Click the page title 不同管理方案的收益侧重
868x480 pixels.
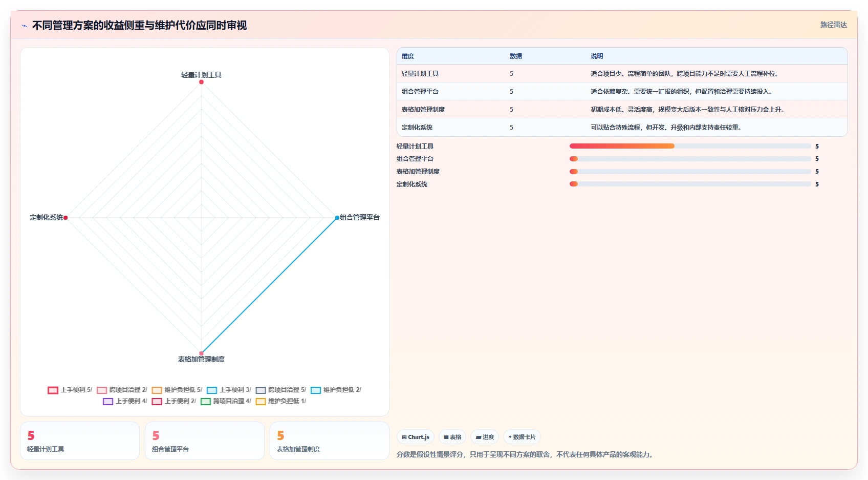coord(140,26)
